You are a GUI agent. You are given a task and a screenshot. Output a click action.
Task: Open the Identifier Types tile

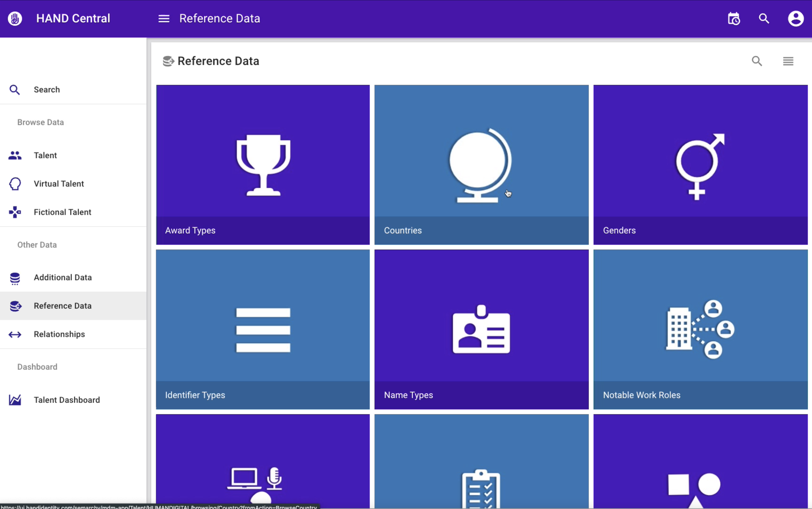coord(263,329)
